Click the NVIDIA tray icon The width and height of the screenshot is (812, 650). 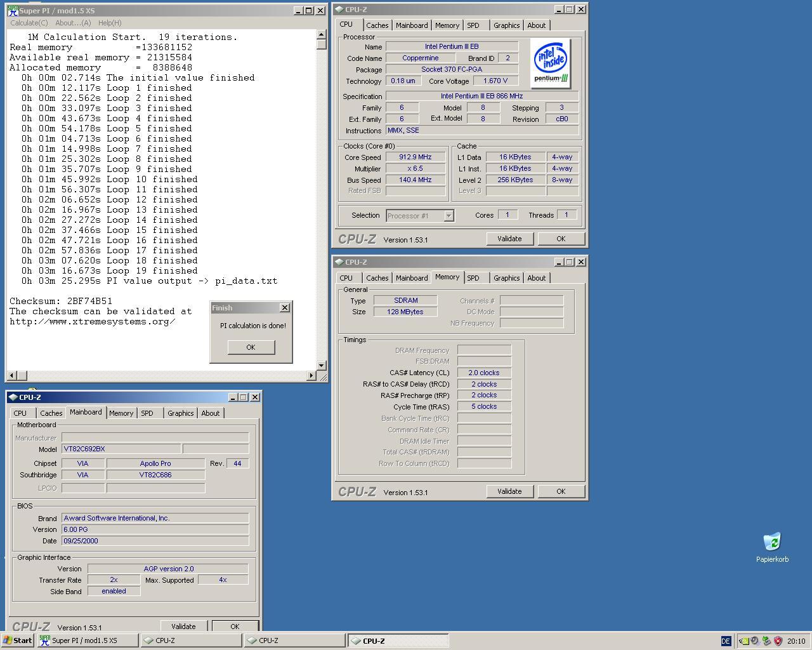pyautogui.click(x=745, y=641)
